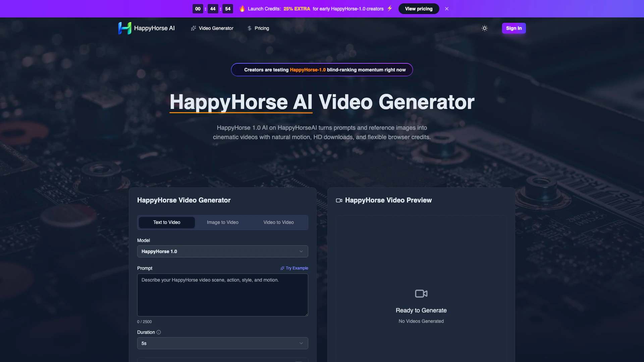
Task: Click the Duration info icon
Action: point(159,332)
